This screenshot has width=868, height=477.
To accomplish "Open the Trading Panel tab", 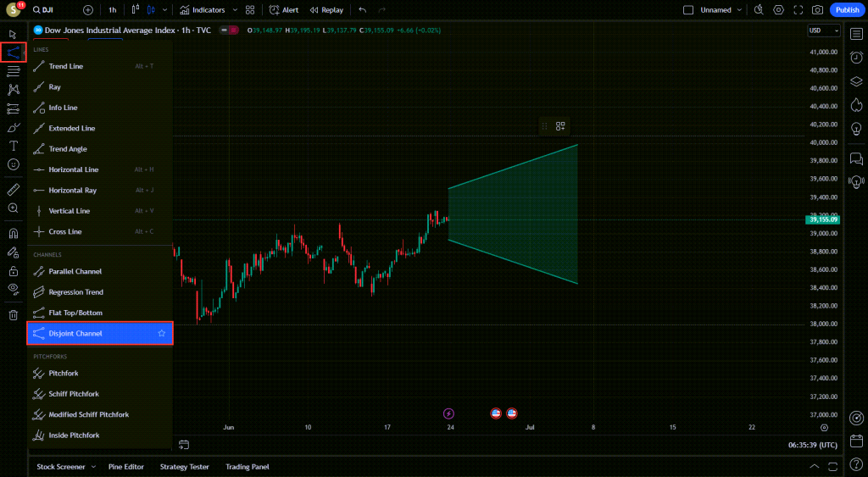I will click(x=248, y=467).
